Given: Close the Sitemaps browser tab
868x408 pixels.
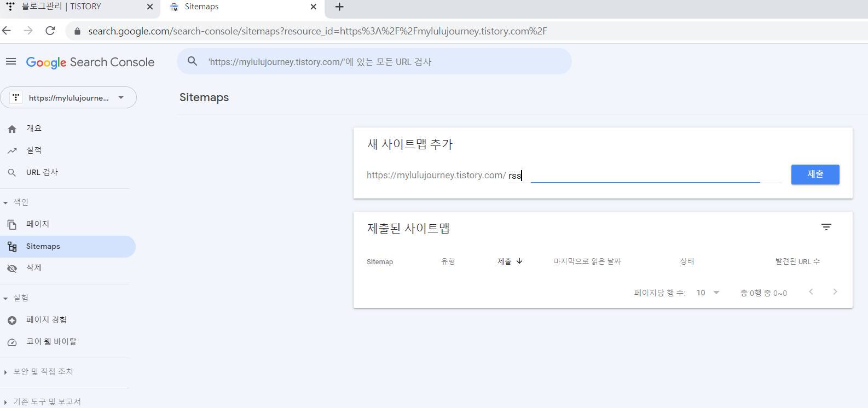Looking at the screenshot, I should pyautogui.click(x=313, y=7).
